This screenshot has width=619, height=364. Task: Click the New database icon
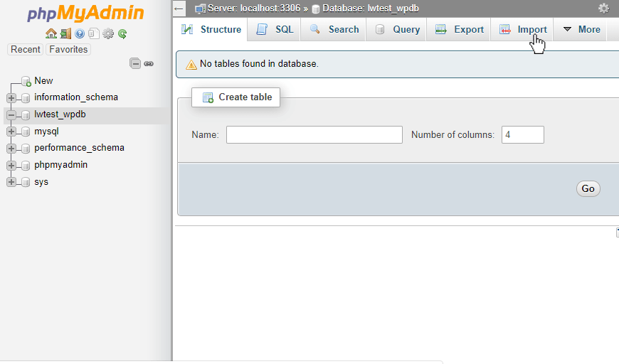click(26, 81)
